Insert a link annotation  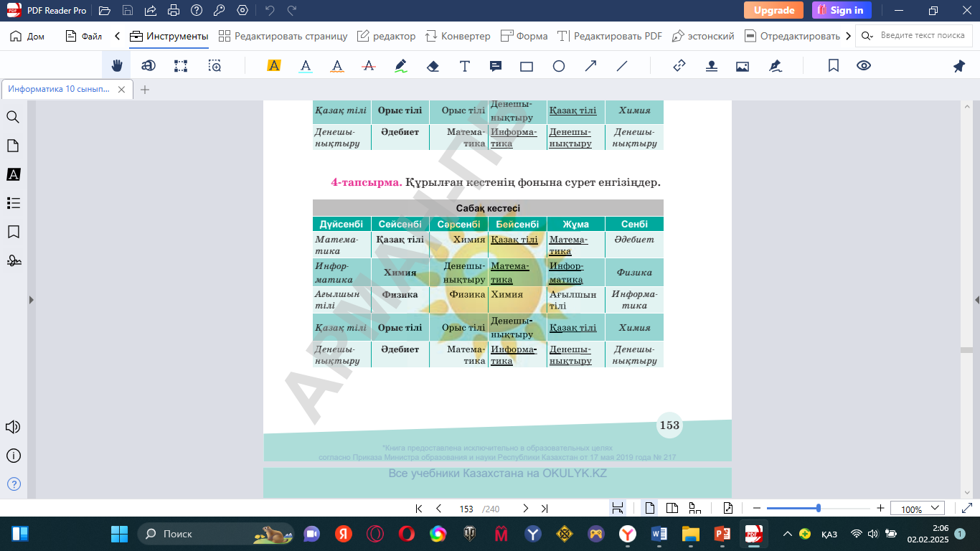click(x=679, y=66)
